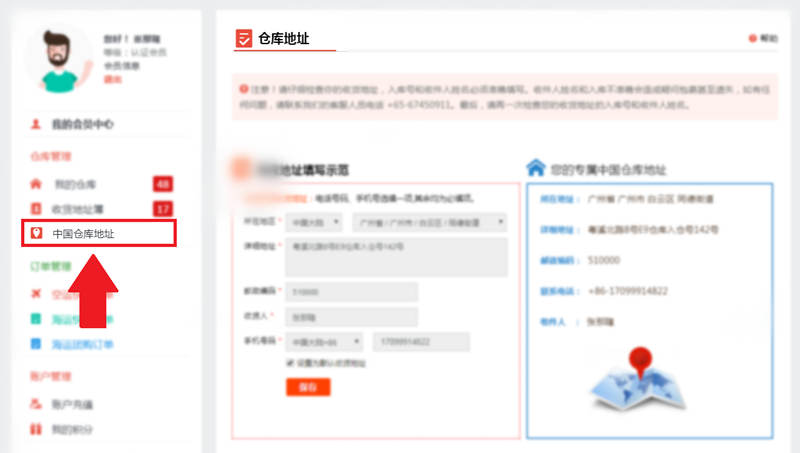Click the 账户充值 icon in sidebar
This screenshot has width=800, height=453.
point(36,404)
